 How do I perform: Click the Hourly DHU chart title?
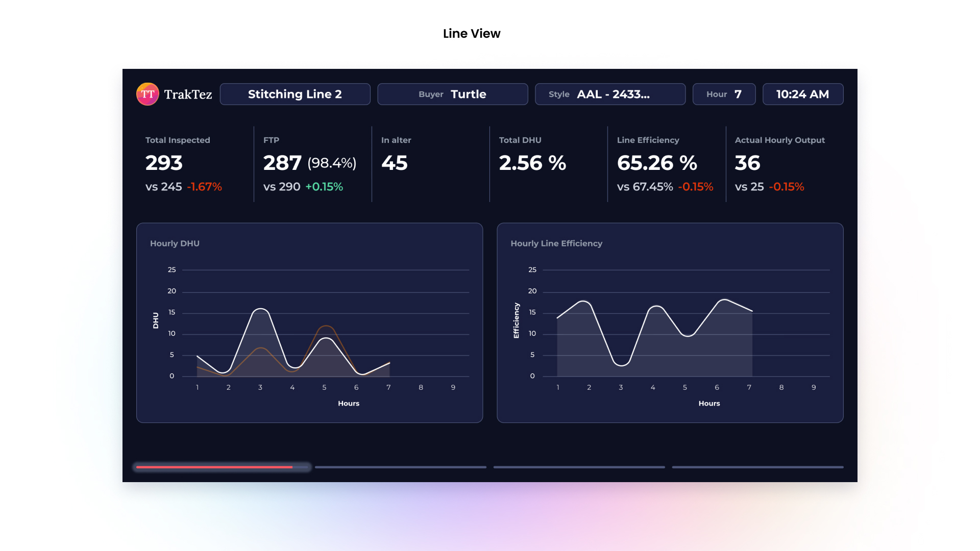point(175,244)
